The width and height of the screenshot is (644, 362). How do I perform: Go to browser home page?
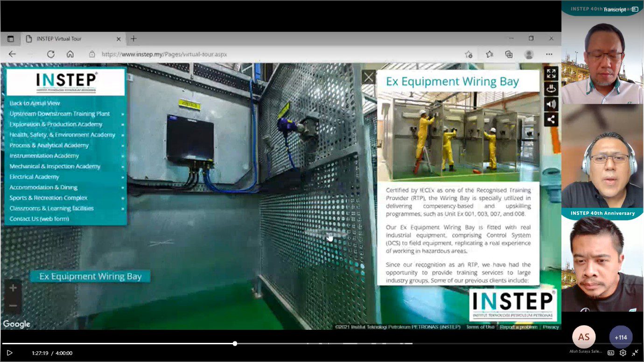[x=70, y=54]
